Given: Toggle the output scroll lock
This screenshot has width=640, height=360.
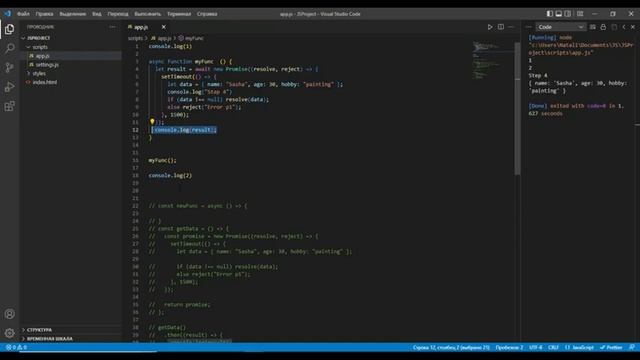Looking at the screenshot, I should (603, 27).
